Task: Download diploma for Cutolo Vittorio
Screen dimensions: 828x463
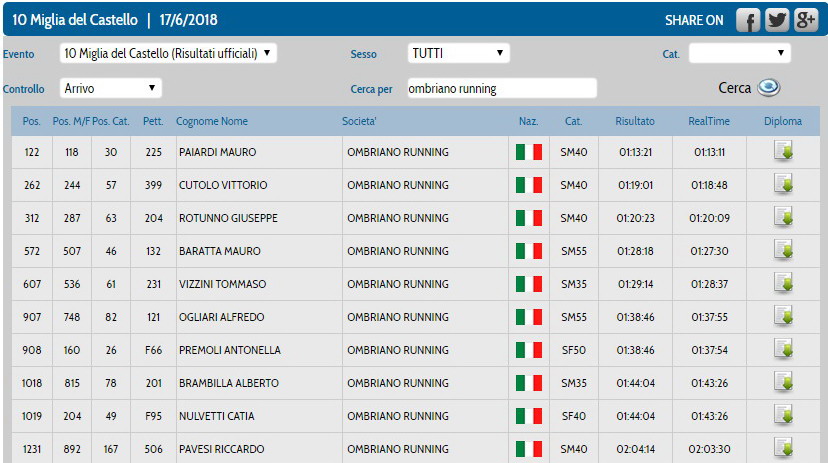Action: [x=783, y=185]
